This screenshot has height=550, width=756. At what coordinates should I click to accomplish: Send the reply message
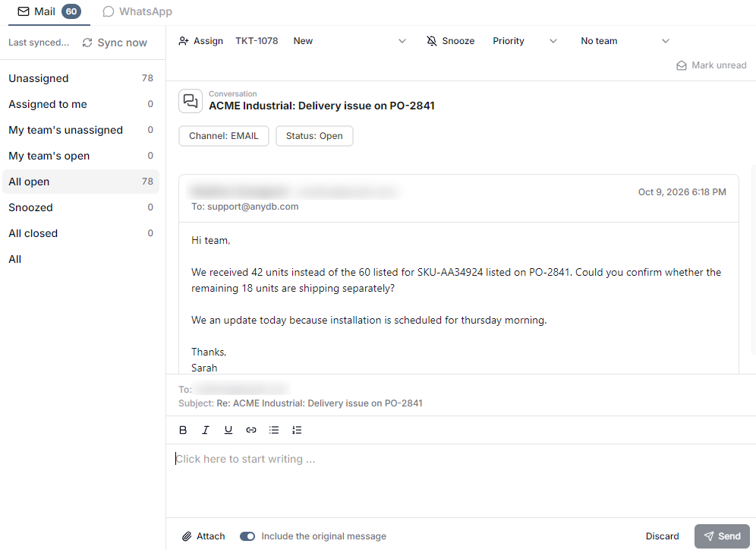click(722, 536)
